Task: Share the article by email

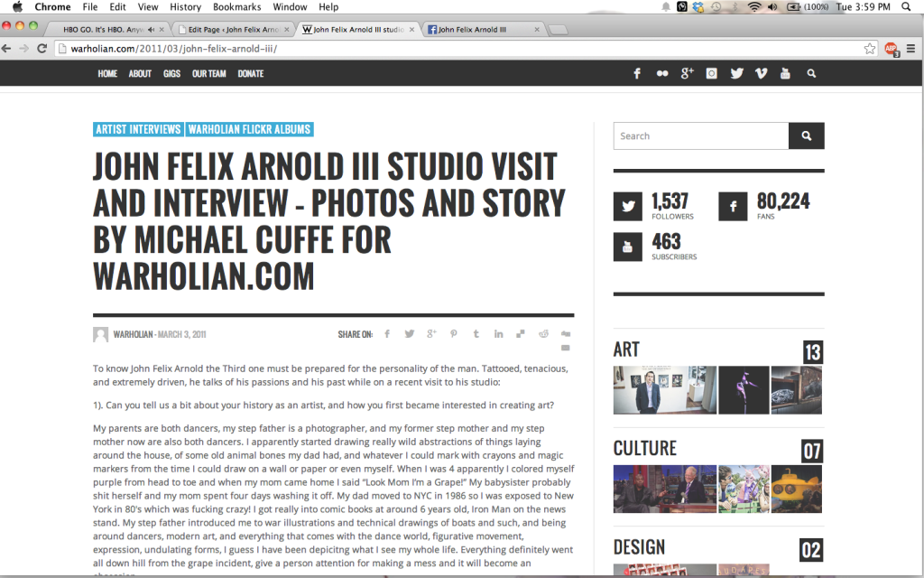Action: [566, 348]
